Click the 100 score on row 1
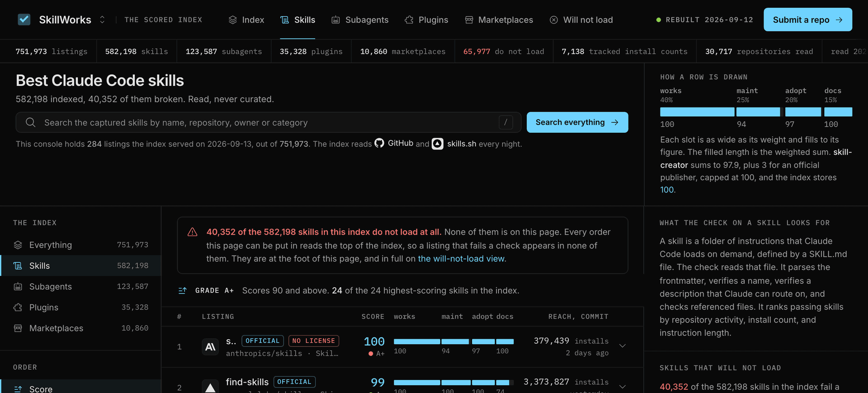 (x=374, y=342)
